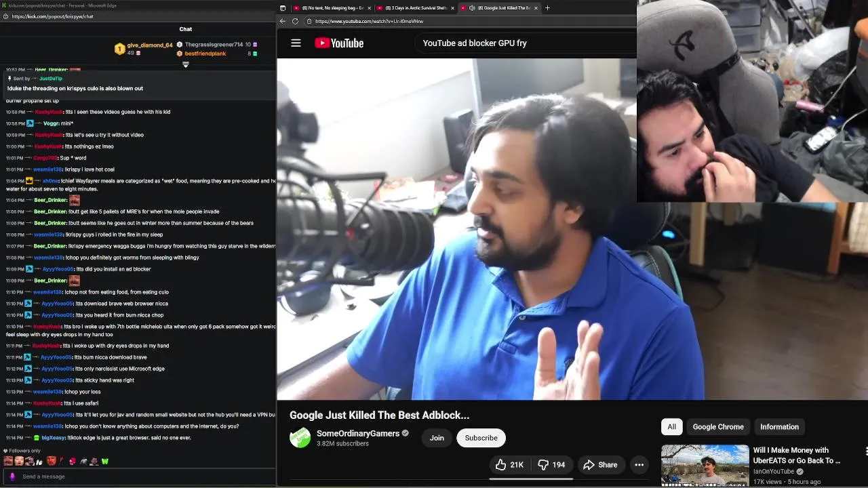The image size is (868, 488).
Task: Click site info lock icon in Kick window
Action: 6,16
